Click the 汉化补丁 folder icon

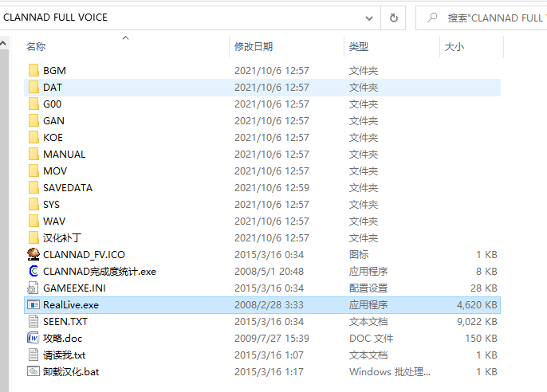33,237
